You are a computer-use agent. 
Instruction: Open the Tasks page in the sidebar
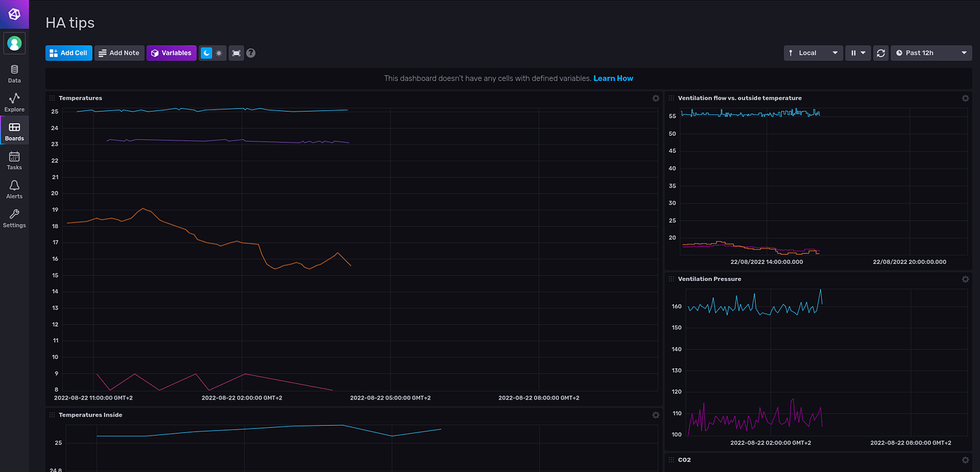point(14,161)
